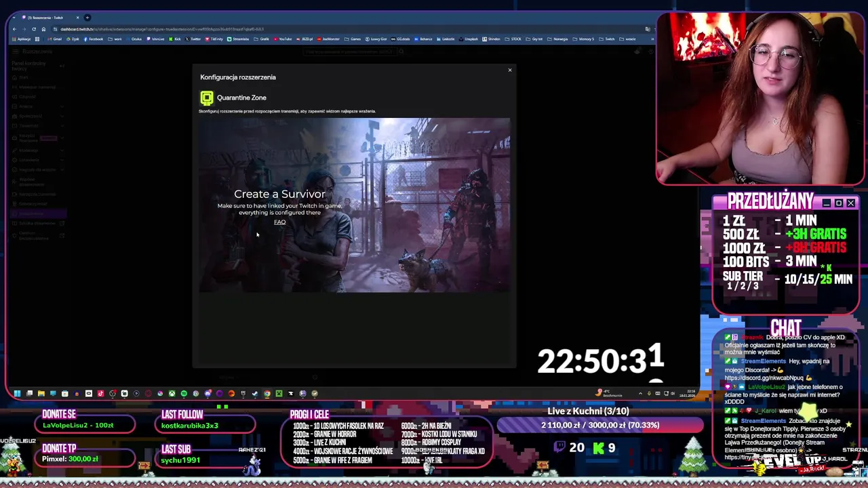
Task: Open the Memory 5 bookmark folder
Action: click(584, 39)
